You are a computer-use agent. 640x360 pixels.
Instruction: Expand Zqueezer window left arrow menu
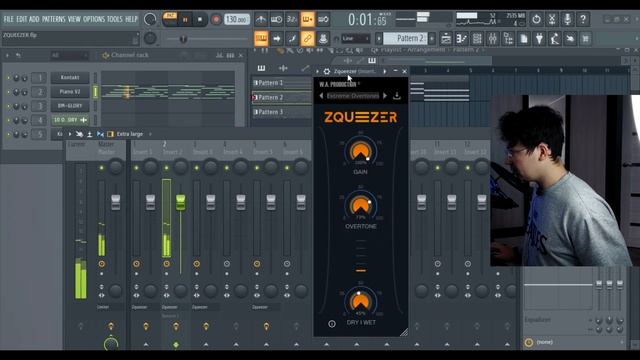(318, 71)
